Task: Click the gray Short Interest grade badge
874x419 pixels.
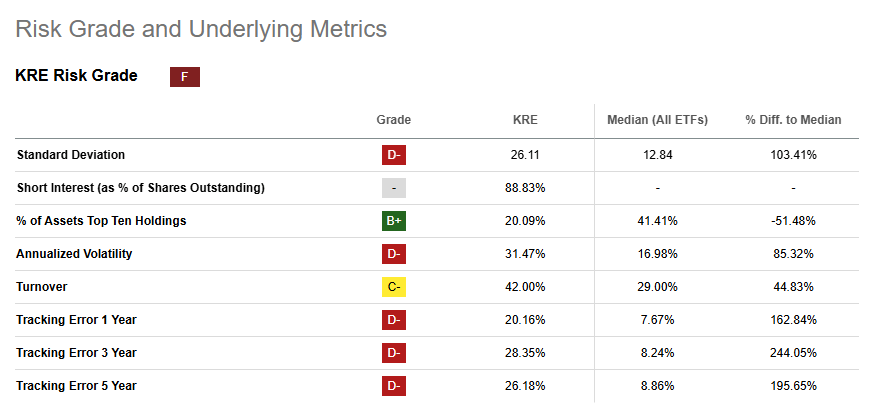Action: (x=394, y=188)
